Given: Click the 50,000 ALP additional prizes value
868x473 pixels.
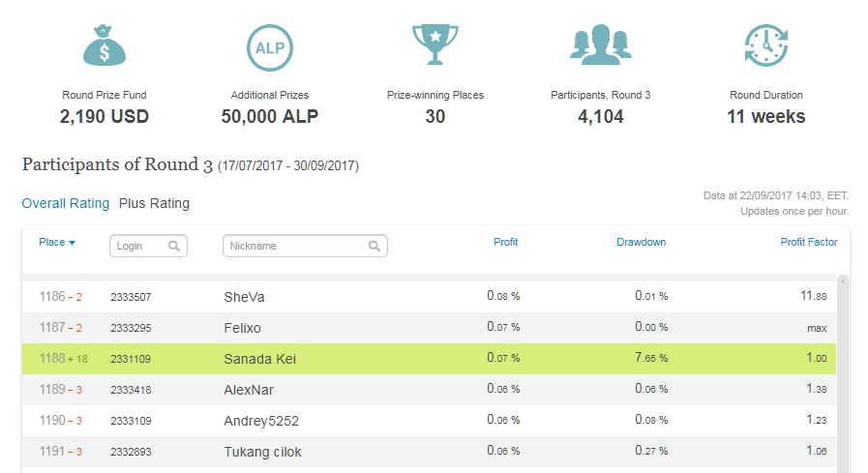Looking at the screenshot, I should tap(270, 117).
